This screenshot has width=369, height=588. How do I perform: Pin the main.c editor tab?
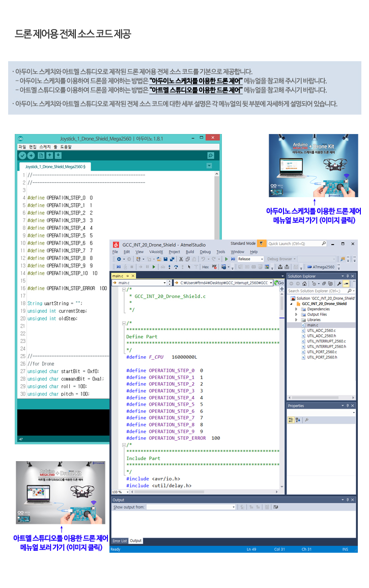[x=127, y=276]
